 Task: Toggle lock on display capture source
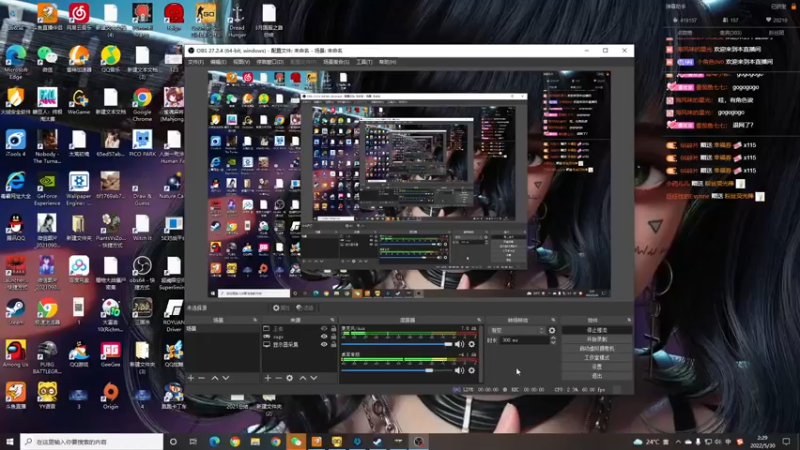[334, 344]
